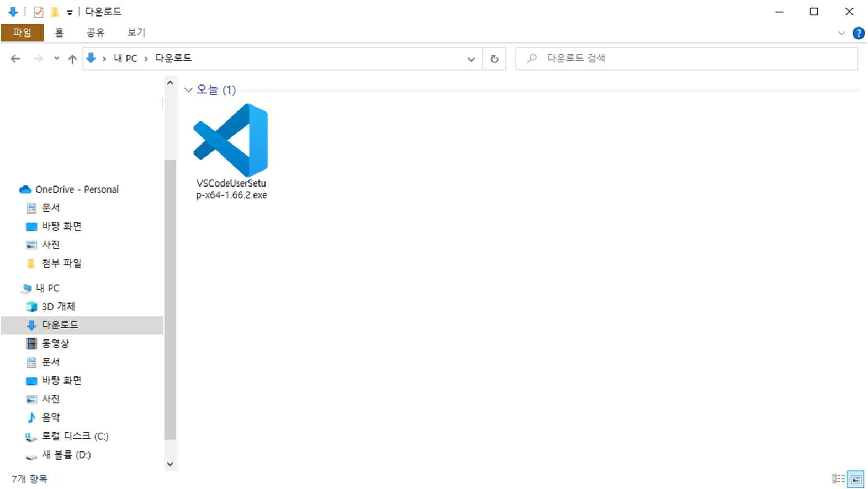868x489 pixels.
Task: Go back with the left arrow
Action: click(x=15, y=59)
